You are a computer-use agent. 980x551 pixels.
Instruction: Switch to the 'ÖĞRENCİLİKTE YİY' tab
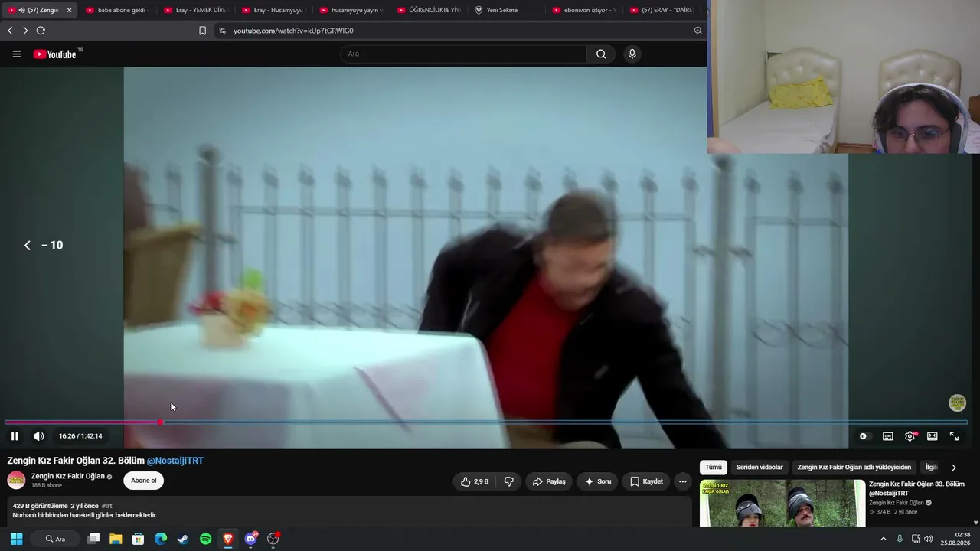click(x=428, y=10)
